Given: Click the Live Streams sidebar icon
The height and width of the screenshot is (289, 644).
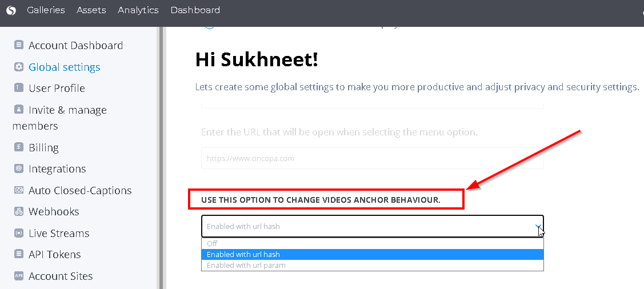Looking at the screenshot, I should [x=18, y=233].
